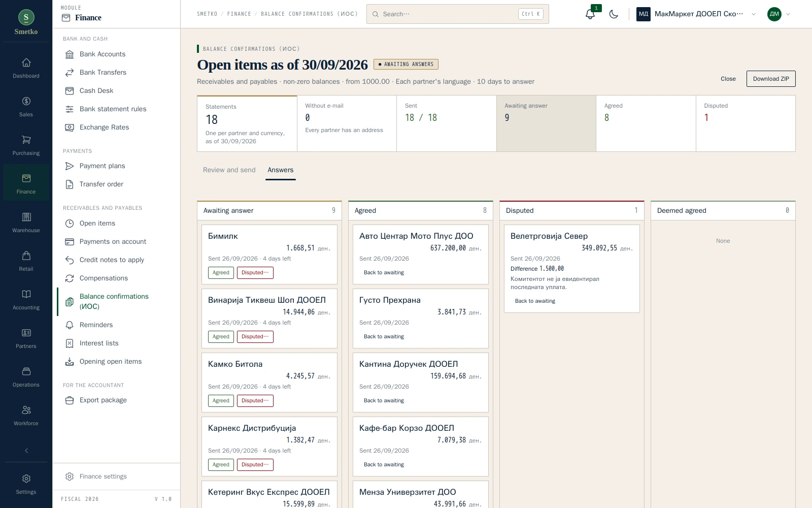Open Settings gear in left rail

tap(26, 484)
